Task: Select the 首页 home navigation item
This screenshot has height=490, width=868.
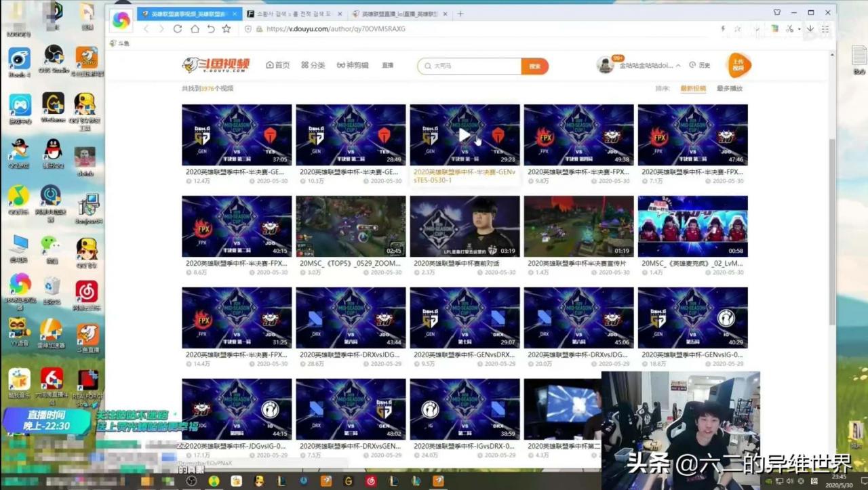Action: point(278,65)
